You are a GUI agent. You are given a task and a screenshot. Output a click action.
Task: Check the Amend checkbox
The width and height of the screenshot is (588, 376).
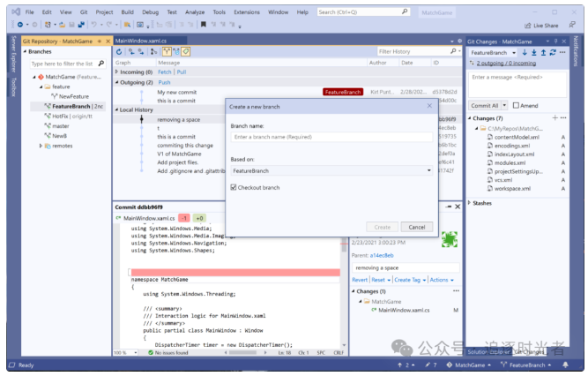coord(516,106)
